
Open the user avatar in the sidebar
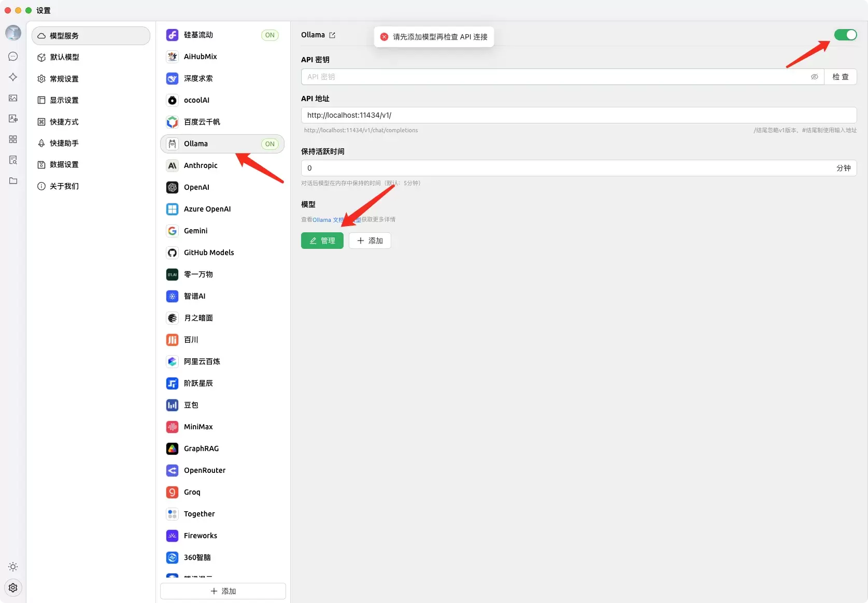[13, 33]
